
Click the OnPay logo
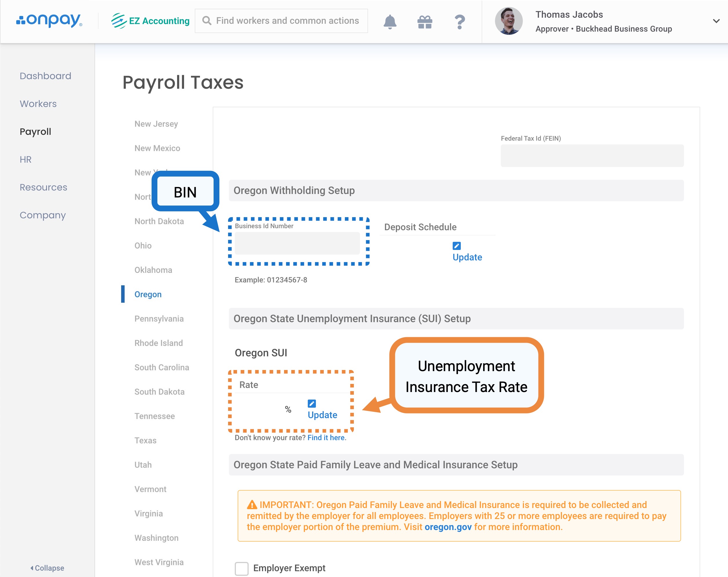pos(49,21)
